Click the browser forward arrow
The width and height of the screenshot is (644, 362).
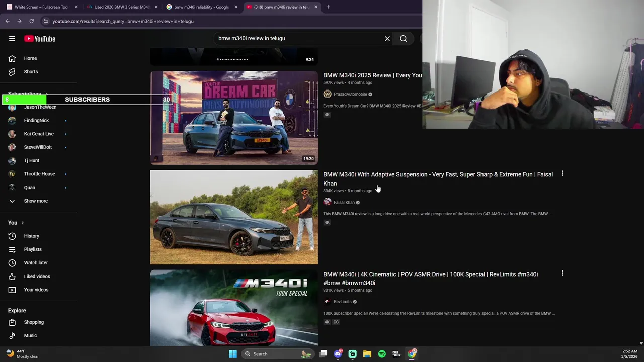click(19, 21)
